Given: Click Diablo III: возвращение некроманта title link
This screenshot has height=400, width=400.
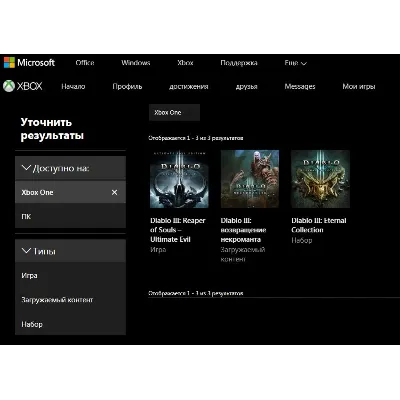Looking at the screenshot, I should click(x=243, y=230).
